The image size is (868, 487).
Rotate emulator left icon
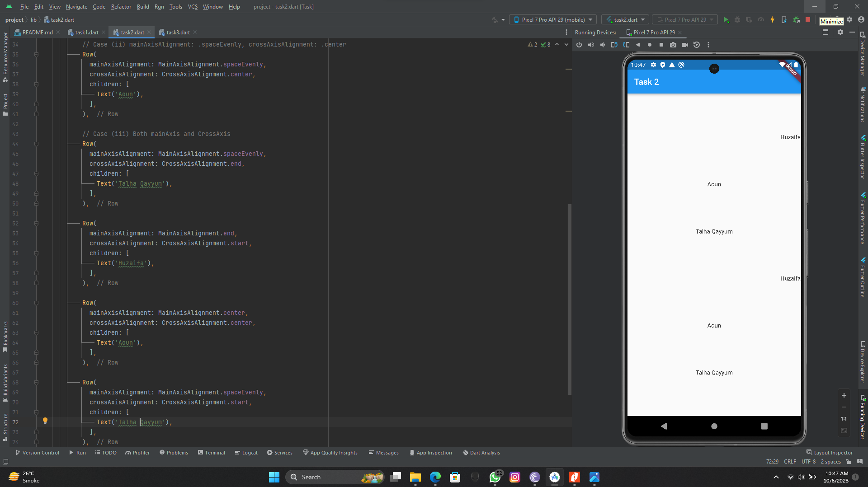click(614, 45)
